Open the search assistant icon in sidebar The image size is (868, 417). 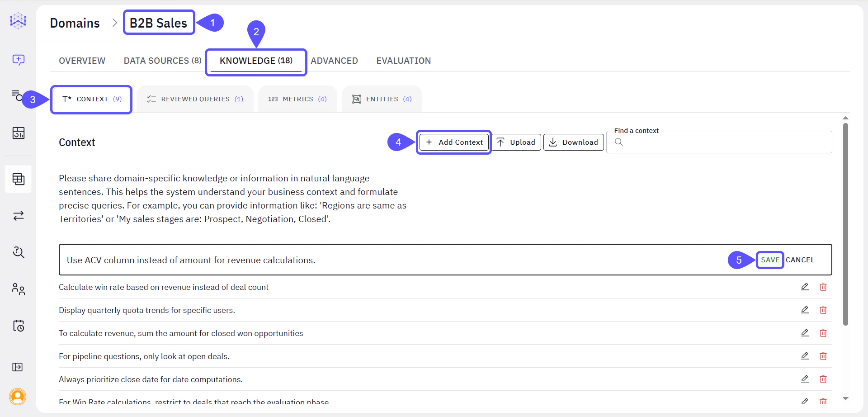(x=18, y=252)
